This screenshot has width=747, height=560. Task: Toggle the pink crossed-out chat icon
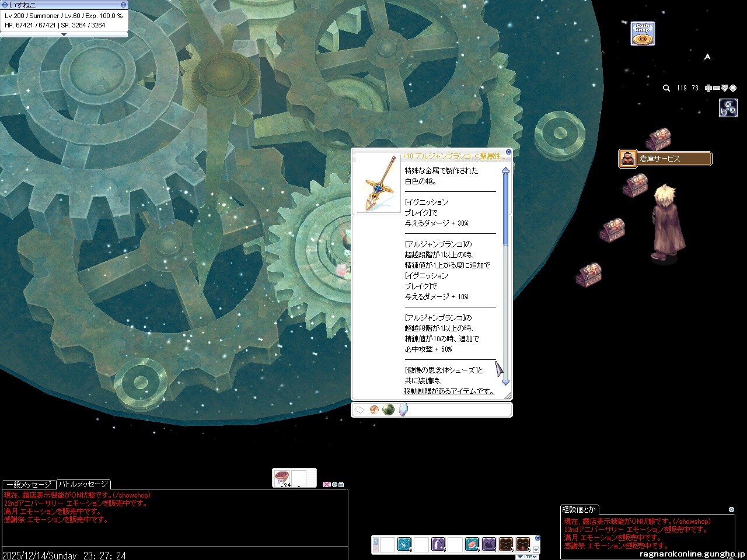coord(326,484)
